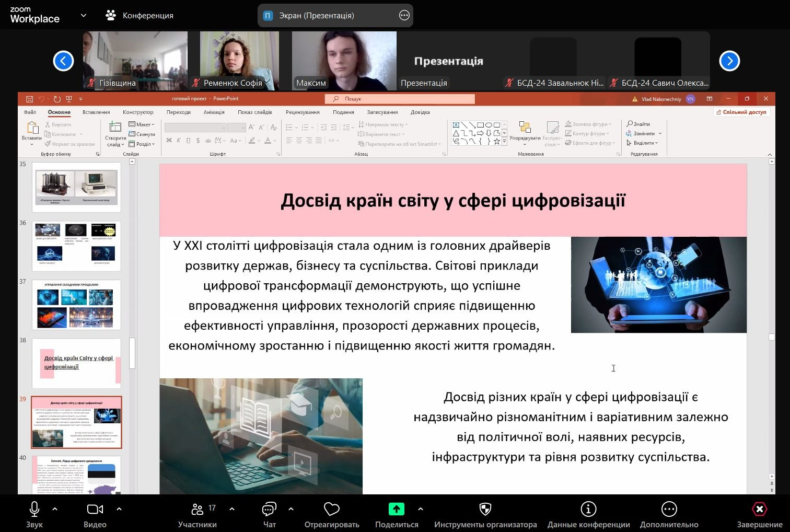Image resolution: width=790 pixels, height=532 pixels.
Task: Toggle center paragraph alignment
Action: (299, 141)
